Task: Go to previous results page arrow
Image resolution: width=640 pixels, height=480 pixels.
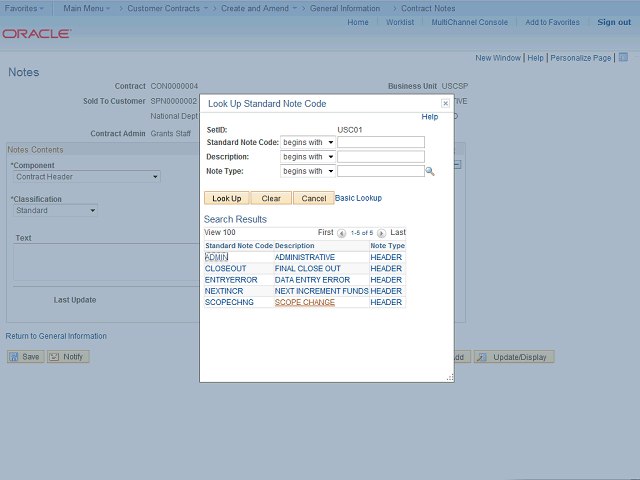Action: [x=342, y=233]
